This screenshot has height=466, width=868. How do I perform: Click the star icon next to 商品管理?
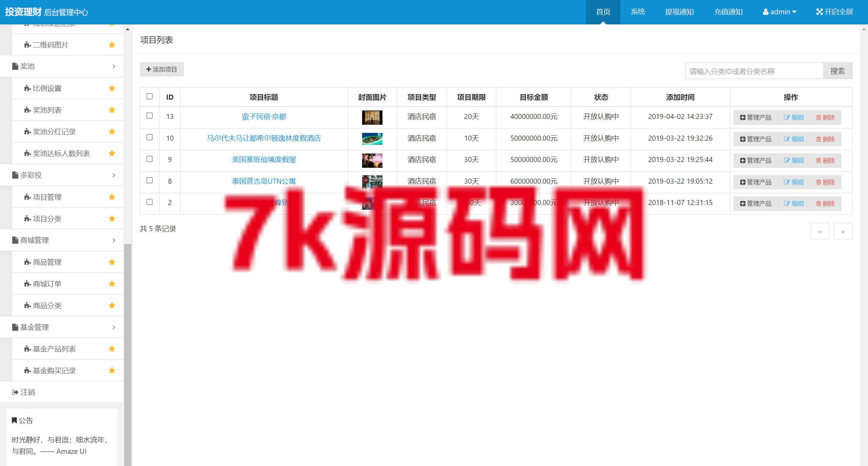tap(112, 262)
